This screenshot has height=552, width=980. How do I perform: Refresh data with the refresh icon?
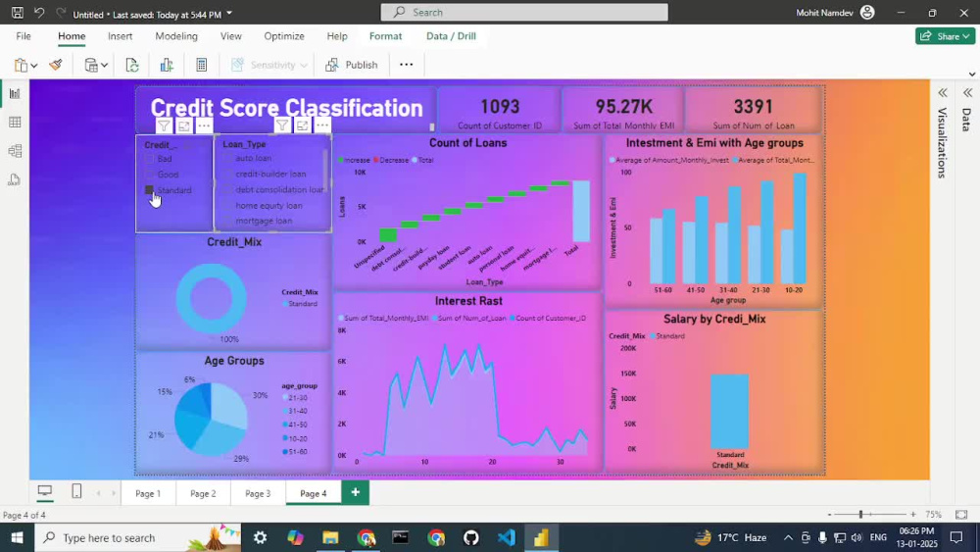[132, 65]
